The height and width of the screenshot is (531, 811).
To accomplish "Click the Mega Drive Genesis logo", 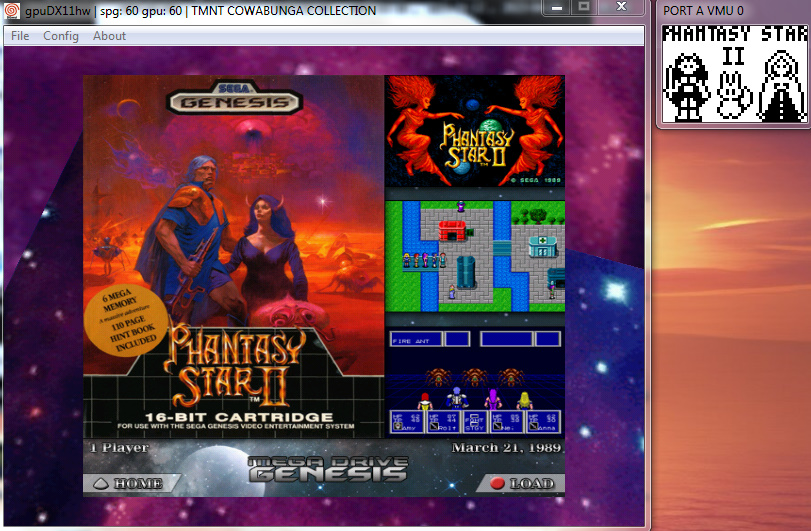I will pyautogui.click(x=328, y=469).
